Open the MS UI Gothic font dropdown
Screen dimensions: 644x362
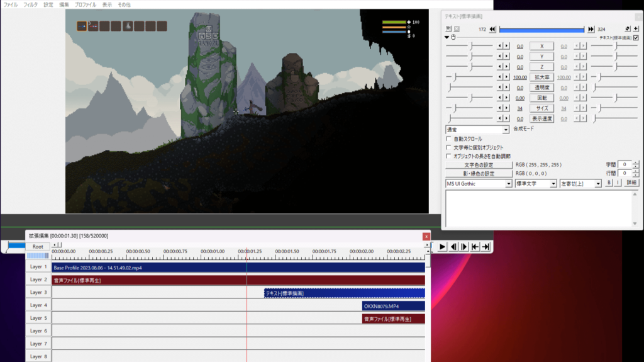pyautogui.click(x=479, y=183)
